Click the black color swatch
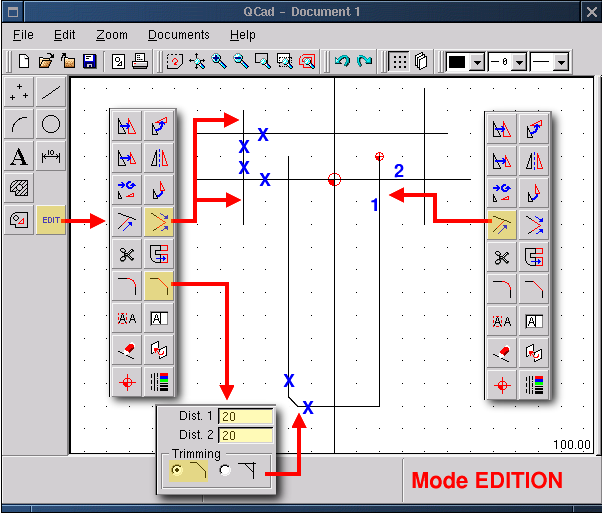 click(457, 62)
